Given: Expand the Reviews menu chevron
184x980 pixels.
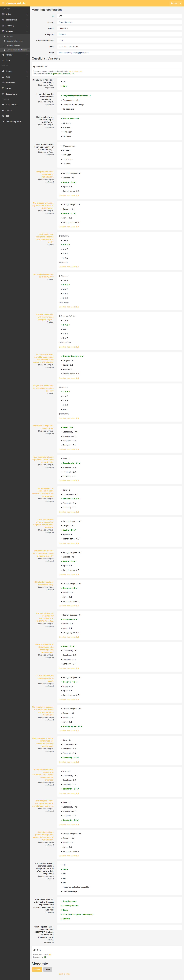Looking at the screenshot, I should click(27, 55).
